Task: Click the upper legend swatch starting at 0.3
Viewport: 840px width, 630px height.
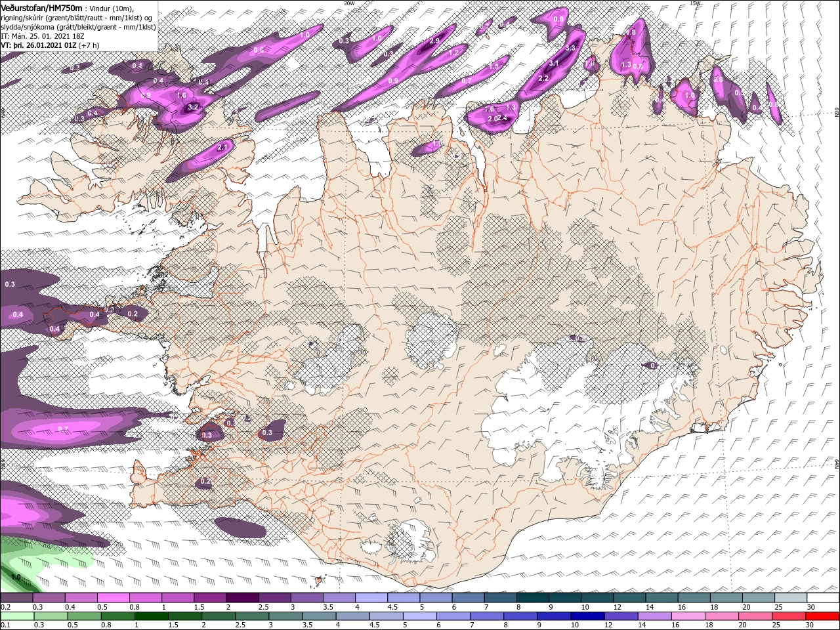Action: [49, 598]
